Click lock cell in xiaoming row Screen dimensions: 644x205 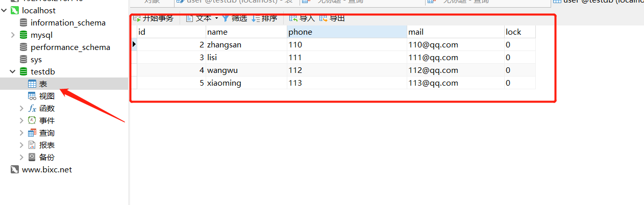click(x=520, y=83)
